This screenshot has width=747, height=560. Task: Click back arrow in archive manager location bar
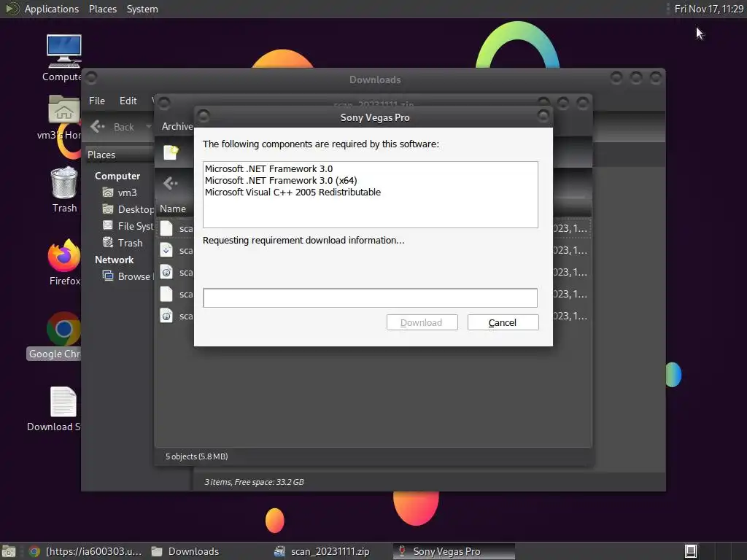coord(171,183)
